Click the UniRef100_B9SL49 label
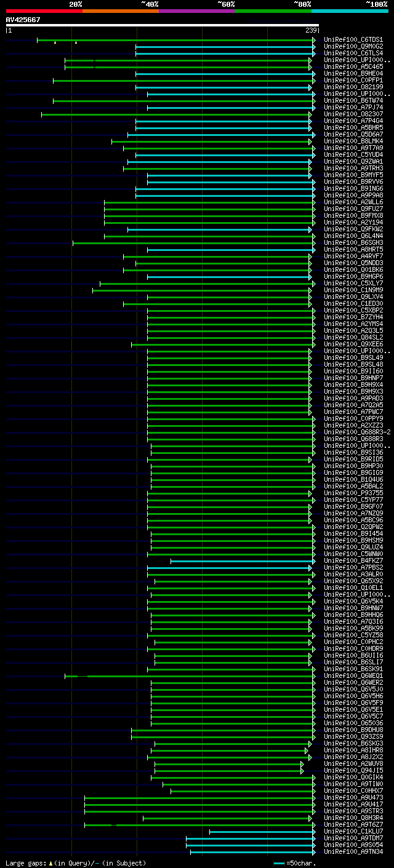The height and width of the screenshot is (868, 394). [x=353, y=357]
